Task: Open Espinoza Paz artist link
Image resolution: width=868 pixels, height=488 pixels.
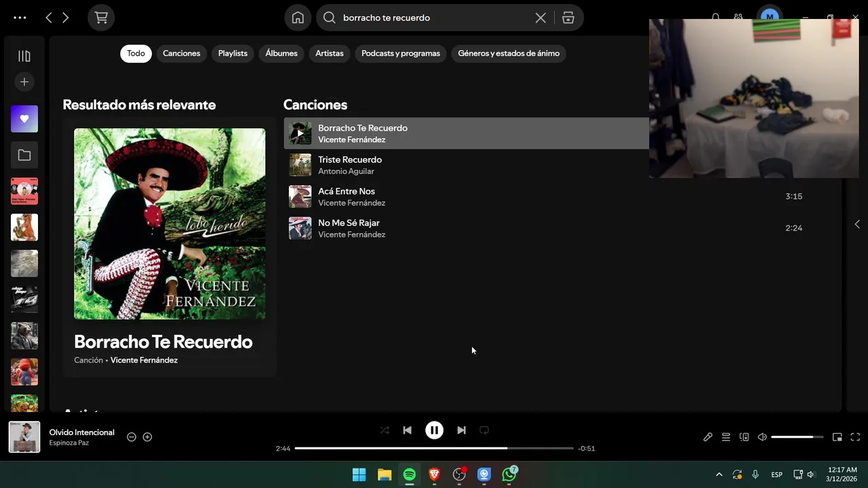Action: (69, 443)
